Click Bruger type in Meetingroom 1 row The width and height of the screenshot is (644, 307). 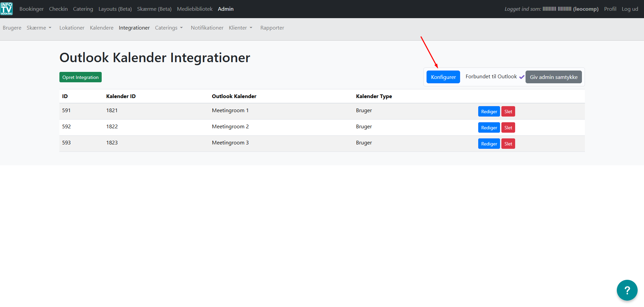coord(364,111)
